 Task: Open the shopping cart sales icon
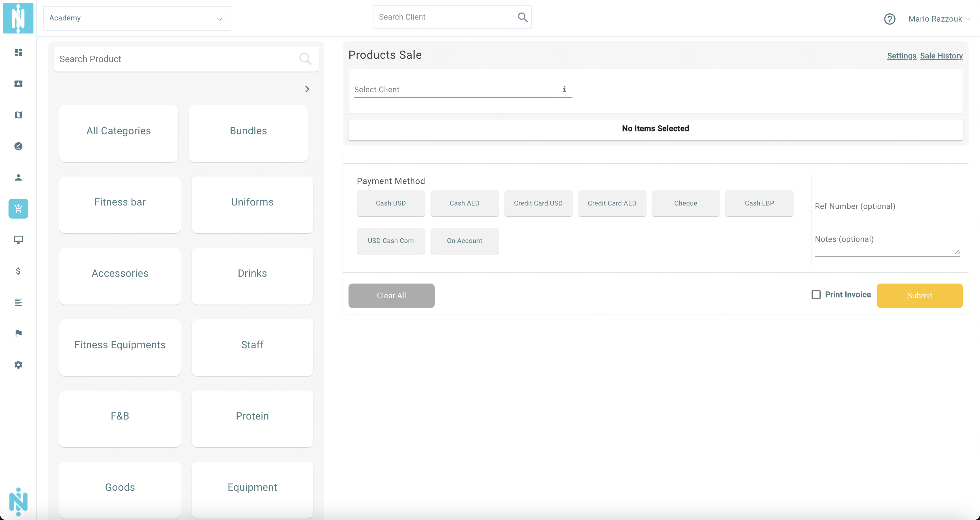(18, 209)
